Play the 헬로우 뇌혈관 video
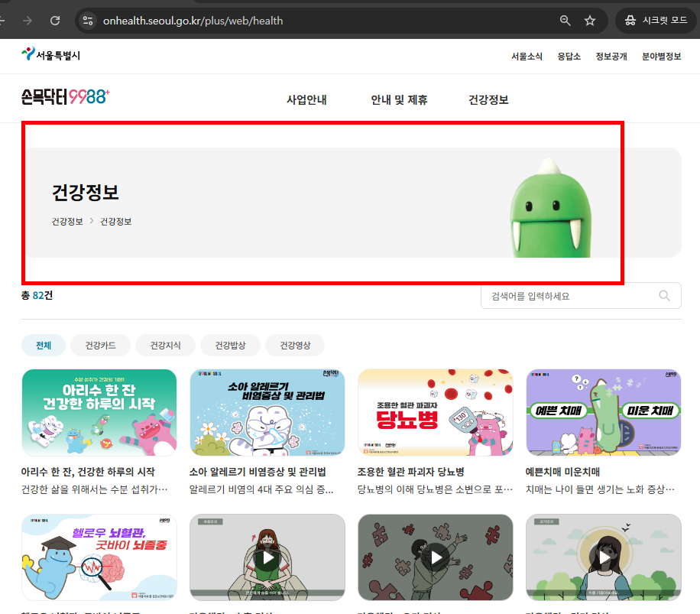The image size is (700, 614). [x=99, y=558]
